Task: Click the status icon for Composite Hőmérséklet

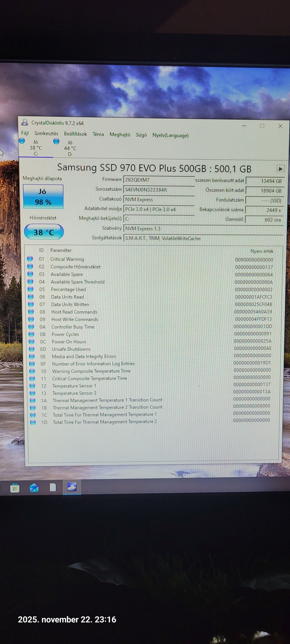Action: pos(30,266)
